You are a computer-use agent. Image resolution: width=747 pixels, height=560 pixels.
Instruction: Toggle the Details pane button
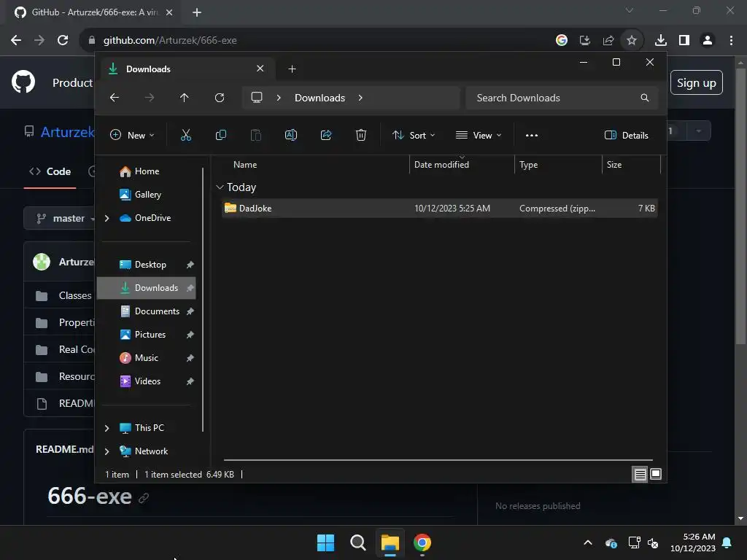click(626, 135)
